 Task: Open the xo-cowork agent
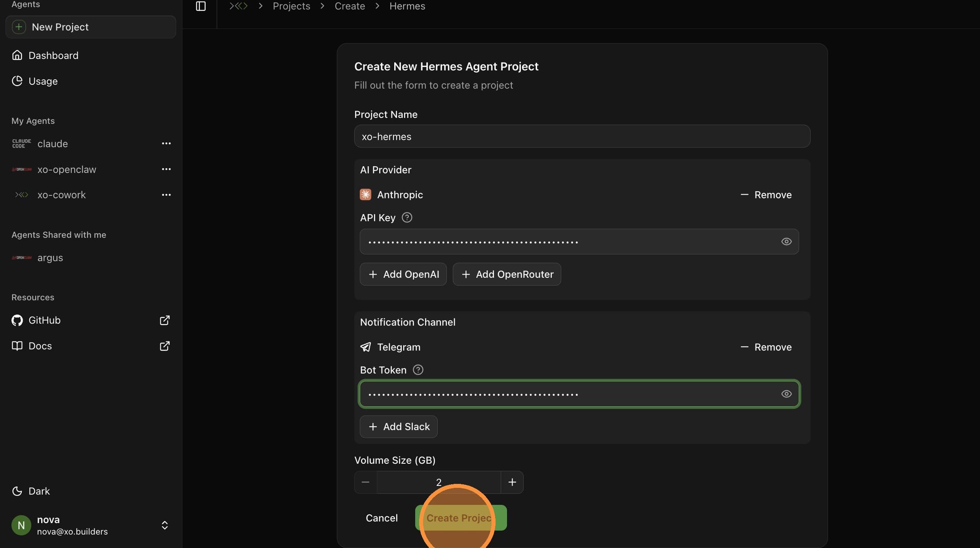61,195
